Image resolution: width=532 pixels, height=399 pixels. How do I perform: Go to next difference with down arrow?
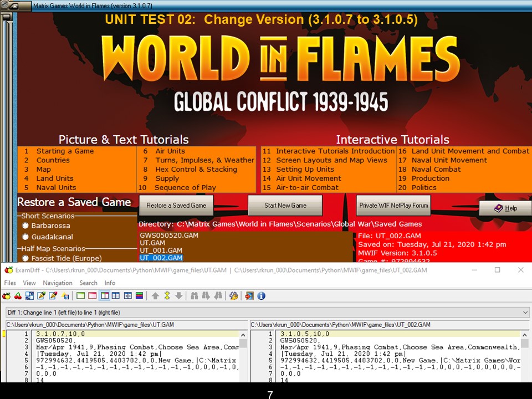(179, 296)
